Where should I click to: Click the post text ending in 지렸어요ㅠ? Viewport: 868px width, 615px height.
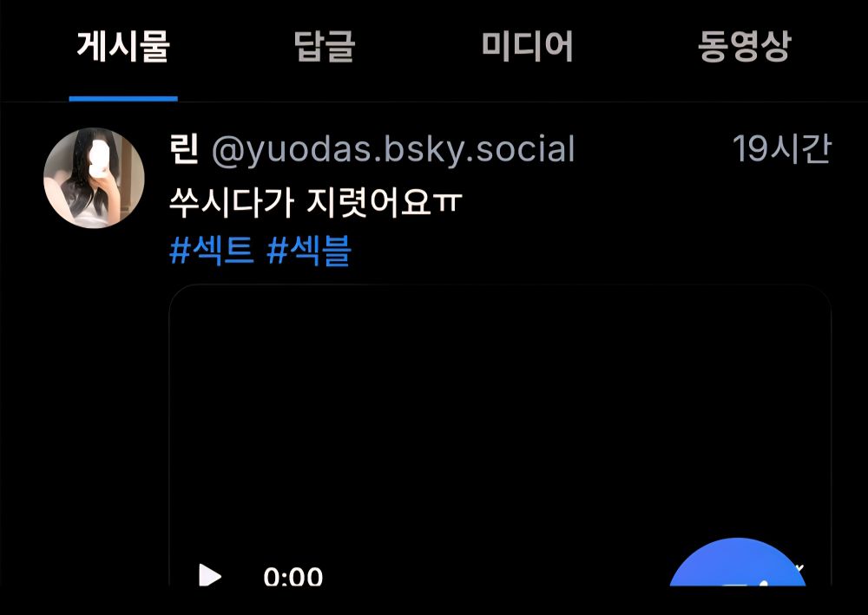316,201
